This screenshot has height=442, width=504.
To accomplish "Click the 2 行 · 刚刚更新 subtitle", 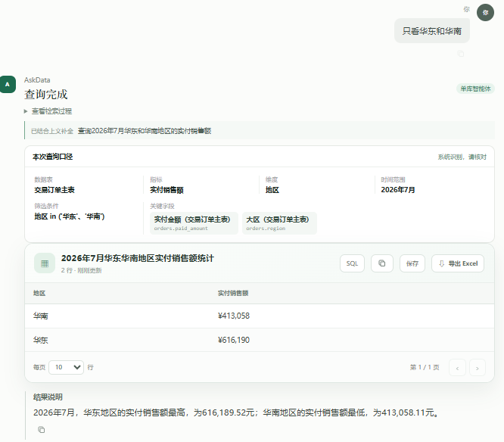I will click(81, 271).
